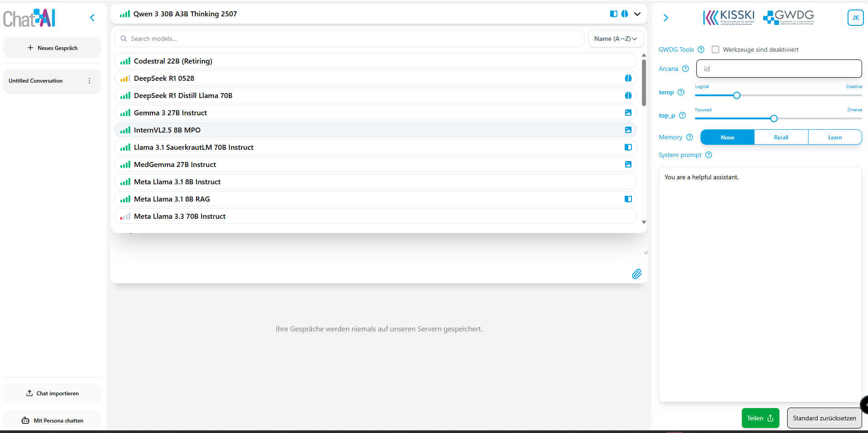The height and width of the screenshot is (433, 868).
Task: Choose DeepSeek R1 0528 from the list
Action: (164, 78)
